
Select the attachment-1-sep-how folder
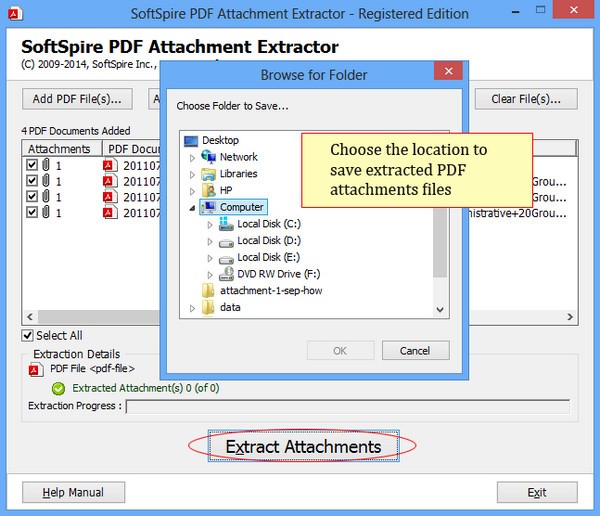tap(262, 291)
